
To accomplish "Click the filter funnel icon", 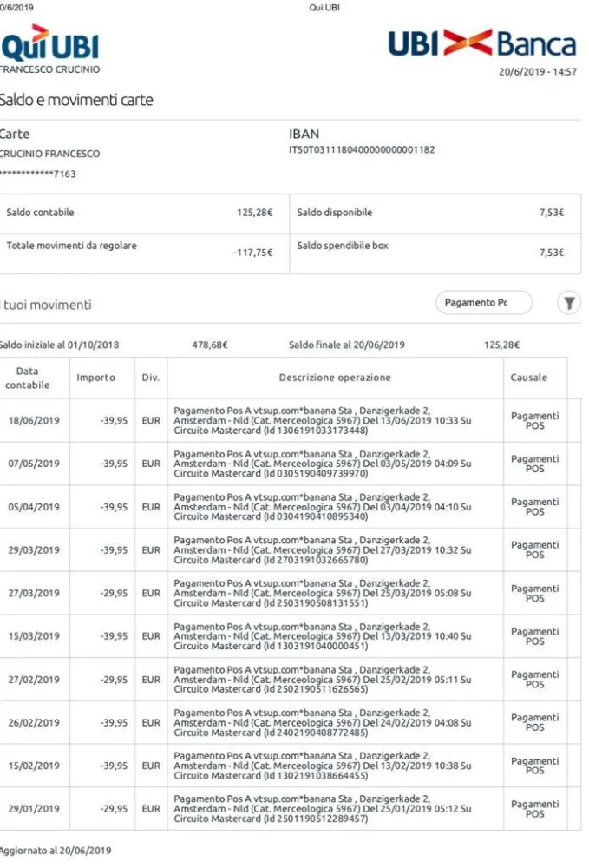I will point(568,303).
